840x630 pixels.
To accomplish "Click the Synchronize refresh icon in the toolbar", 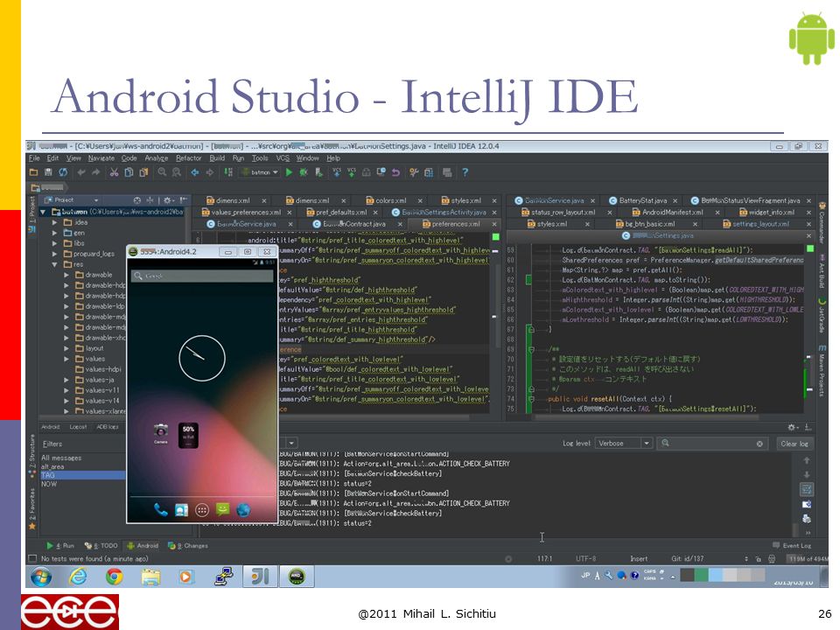I will click(63, 172).
